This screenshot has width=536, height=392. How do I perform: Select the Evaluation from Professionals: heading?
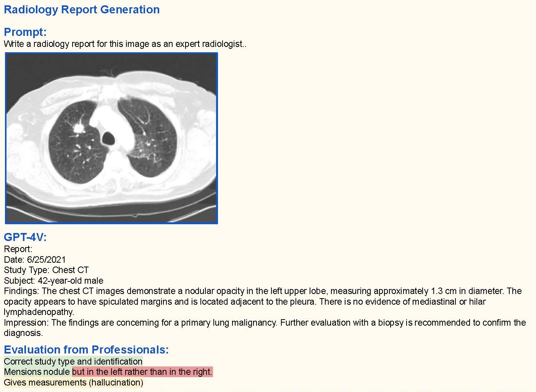86,350
